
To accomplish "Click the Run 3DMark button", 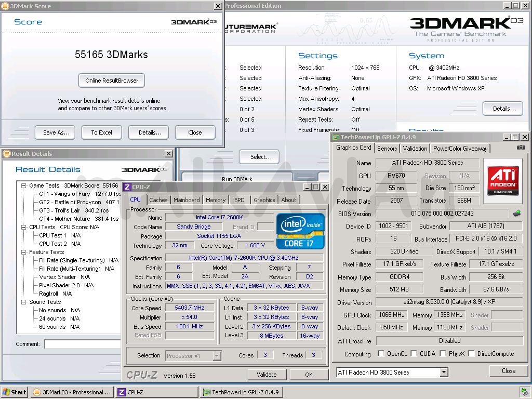I will (x=237, y=178).
